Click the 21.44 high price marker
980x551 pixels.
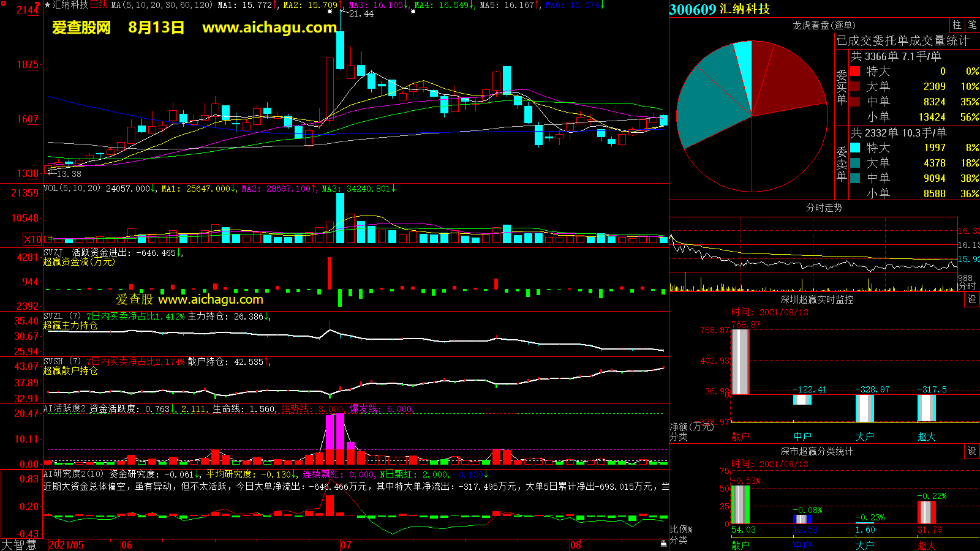click(x=360, y=13)
